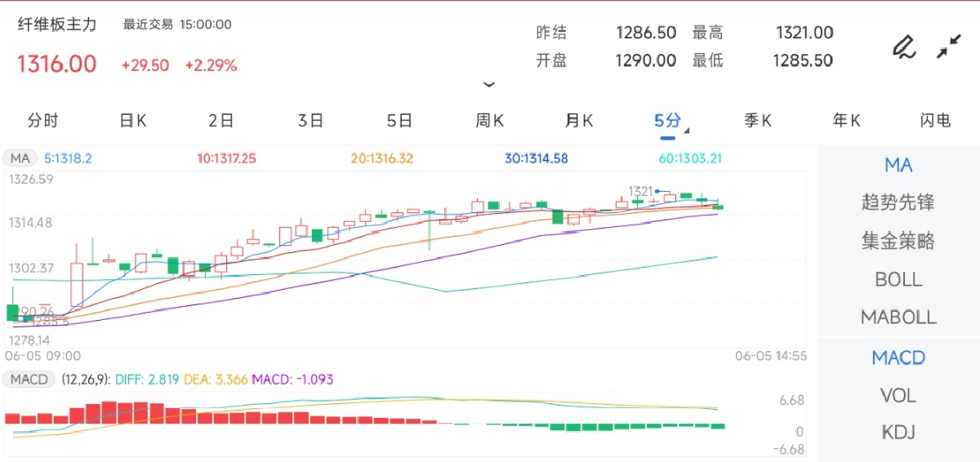
Task: Select the 2日 period tab
Action: point(221,121)
